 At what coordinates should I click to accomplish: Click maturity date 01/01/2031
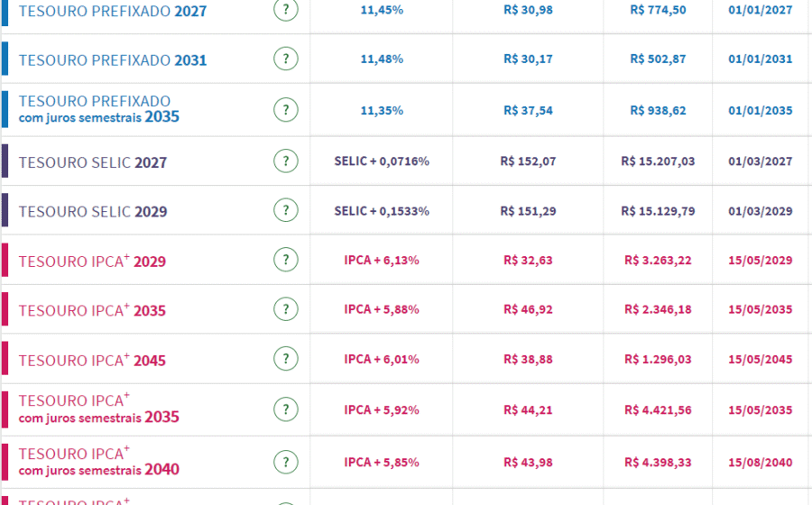tap(761, 59)
